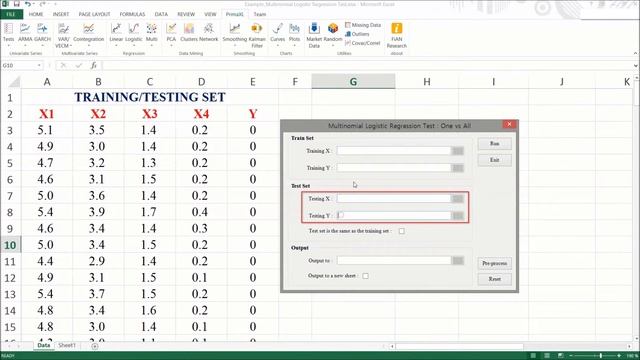Click the Run button in dialog
The width and height of the screenshot is (640, 360).
click(x=494, y=144)
